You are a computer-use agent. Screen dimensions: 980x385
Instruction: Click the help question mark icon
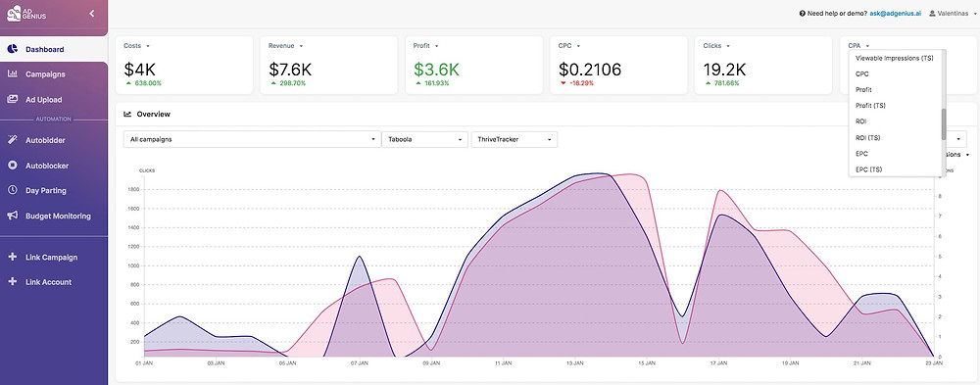803,13
